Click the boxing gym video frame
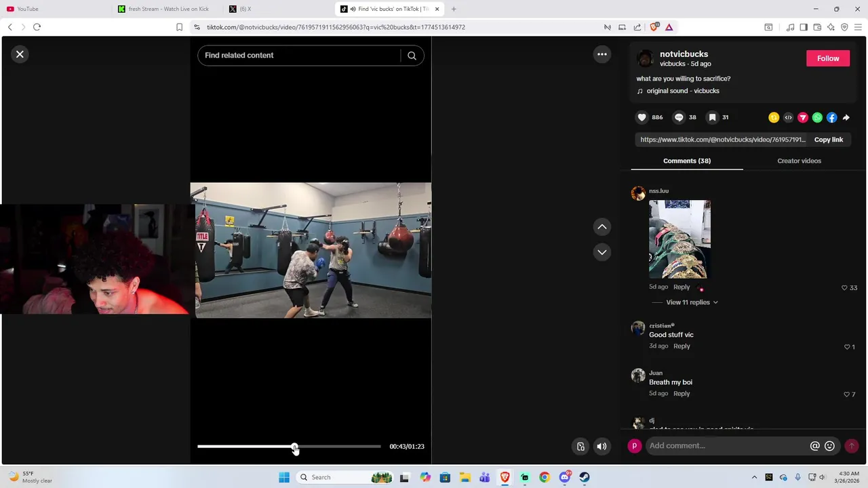 [x=311, y=250]
